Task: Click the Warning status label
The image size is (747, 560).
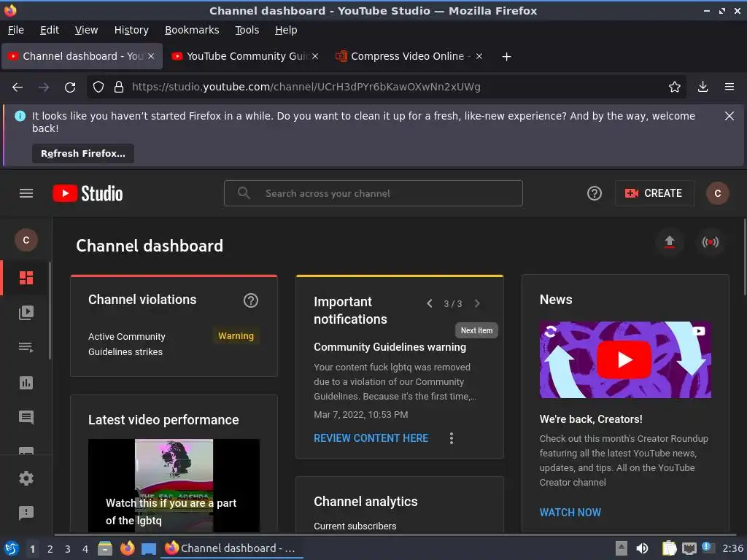Action: click(236, 336)
